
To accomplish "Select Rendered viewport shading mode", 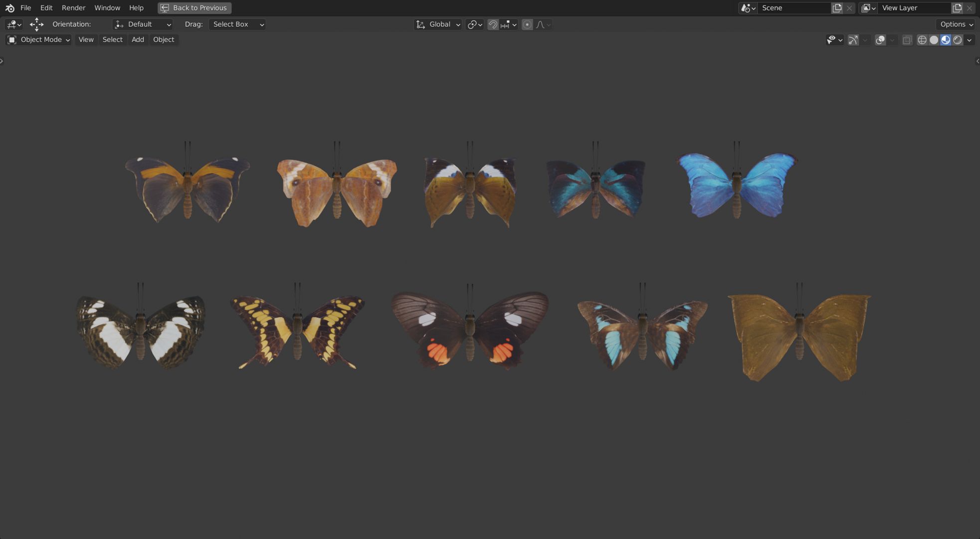I will [958, 40].
